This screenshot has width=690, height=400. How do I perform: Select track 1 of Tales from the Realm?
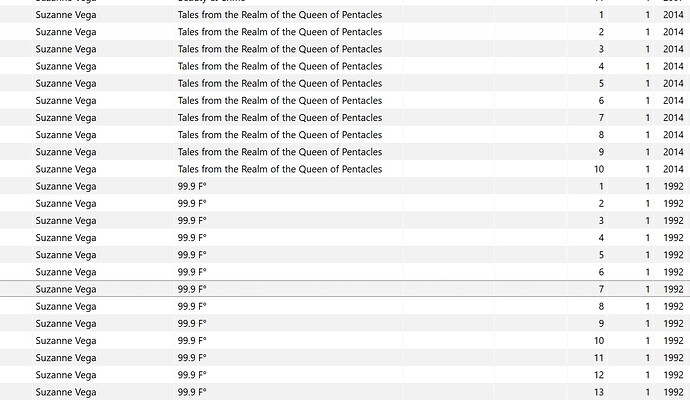[345, 15]
